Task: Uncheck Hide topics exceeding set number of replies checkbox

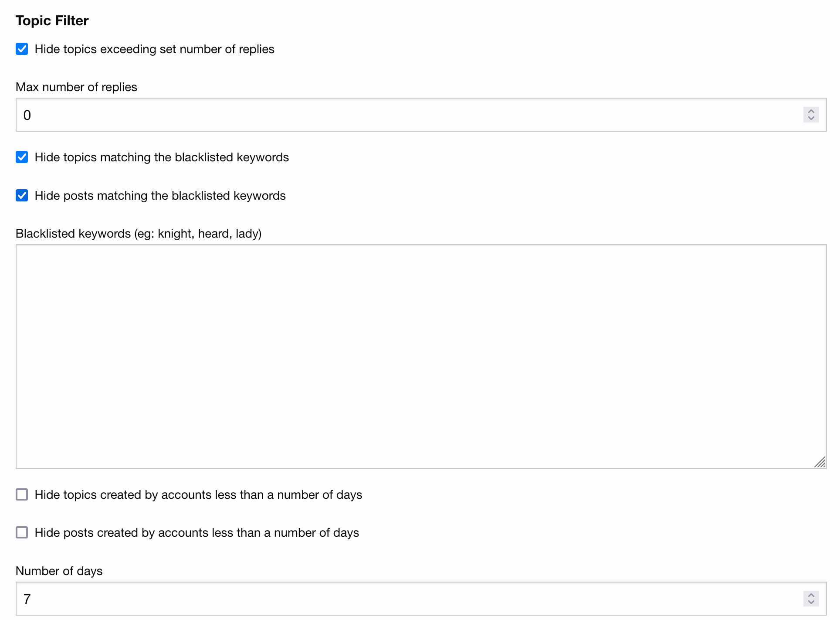Action: pyautogui.click(x=22, y=49)
